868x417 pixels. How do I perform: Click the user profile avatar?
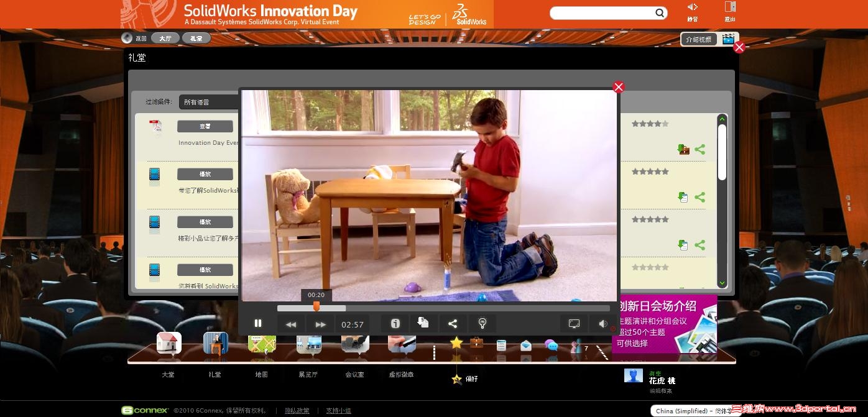[634, 375]
